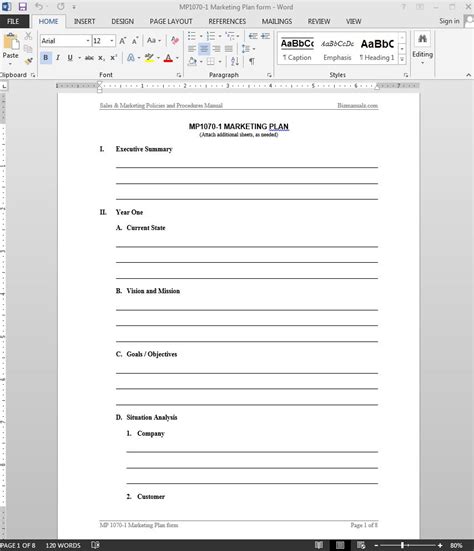
Task: Redo via the repeat arrow icon
Action: point(60,7)
